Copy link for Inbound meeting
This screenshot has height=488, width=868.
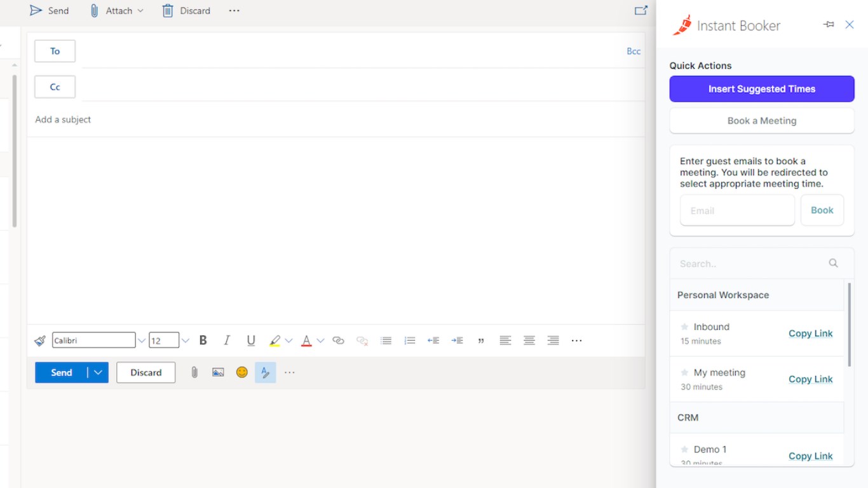(x=810, y=334)
